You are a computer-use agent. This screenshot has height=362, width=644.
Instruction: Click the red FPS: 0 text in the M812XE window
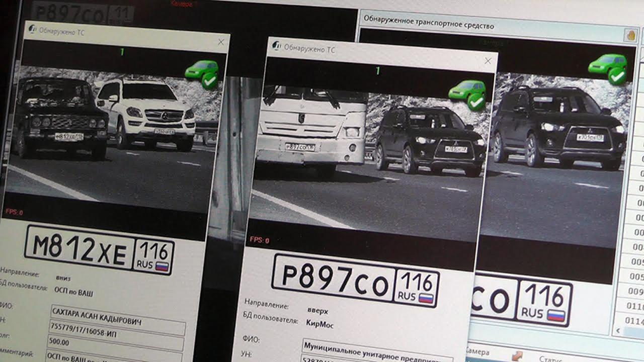click(14, 212)
